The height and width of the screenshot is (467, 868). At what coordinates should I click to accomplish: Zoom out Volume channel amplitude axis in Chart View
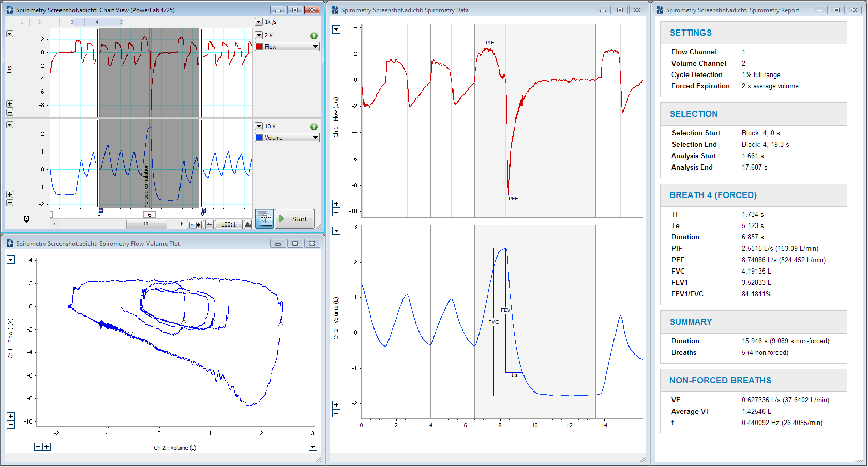pyautogui.click(x=10, y=203)
